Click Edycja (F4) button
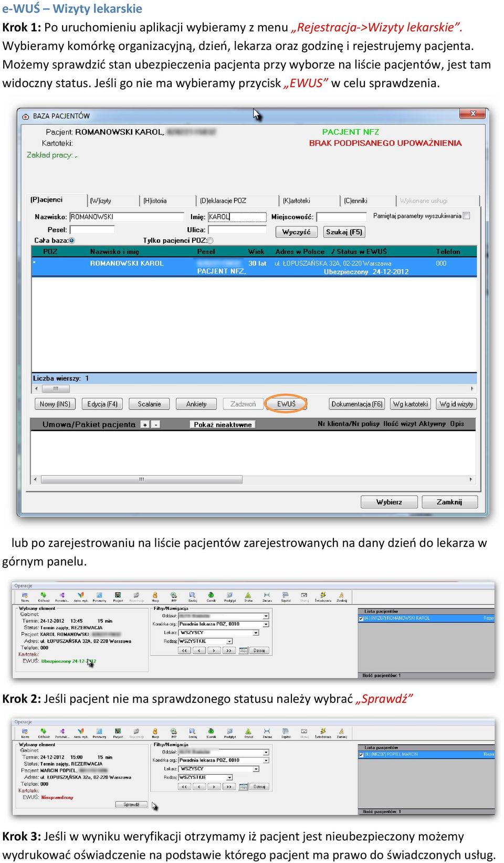 (x=102, y=404)
